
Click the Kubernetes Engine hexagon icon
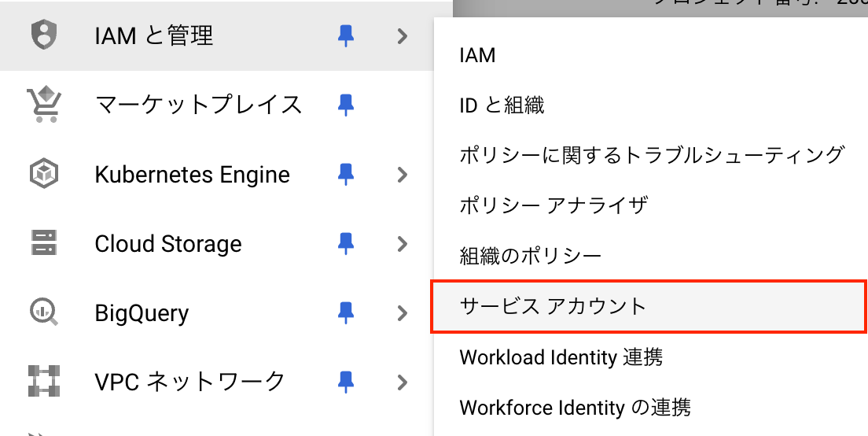43,174
